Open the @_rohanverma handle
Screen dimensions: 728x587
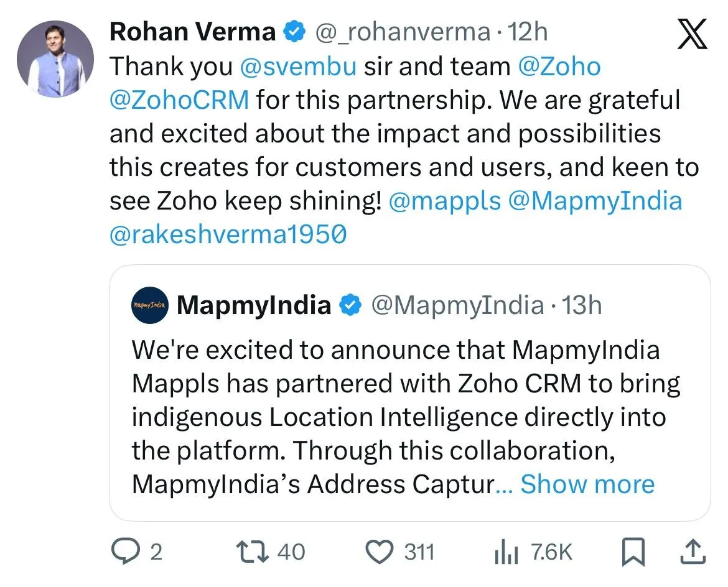(x=404, y=32)
